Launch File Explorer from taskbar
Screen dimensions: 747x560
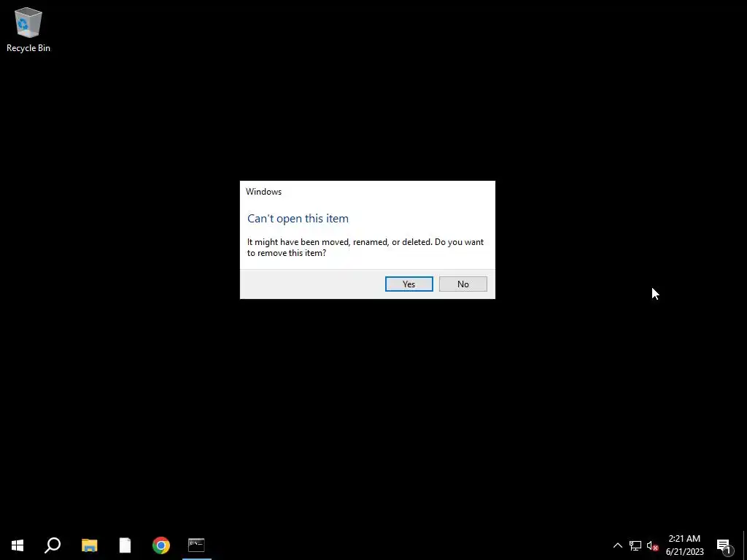click(89, 545)
